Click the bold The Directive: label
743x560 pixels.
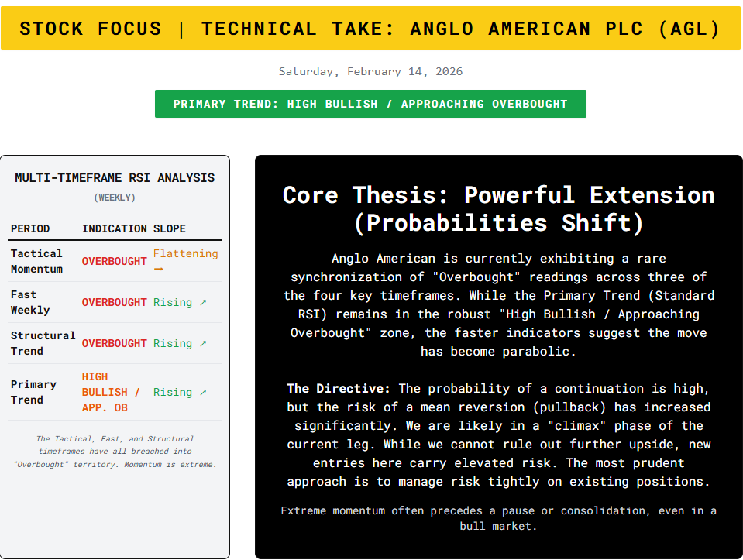[x=339, y=389]
